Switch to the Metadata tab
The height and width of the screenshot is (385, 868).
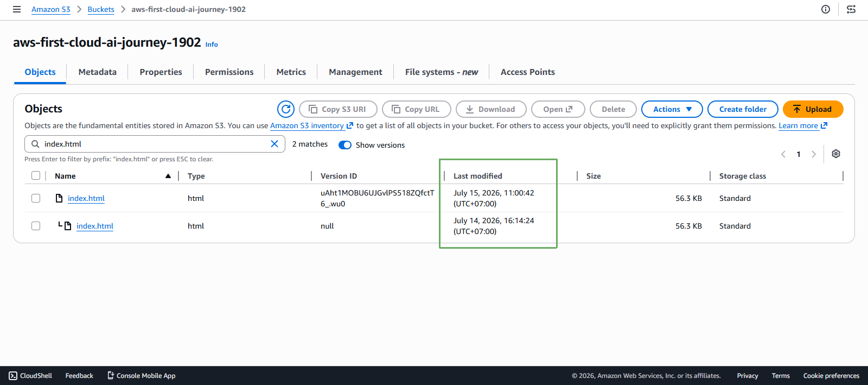[98, 72]
